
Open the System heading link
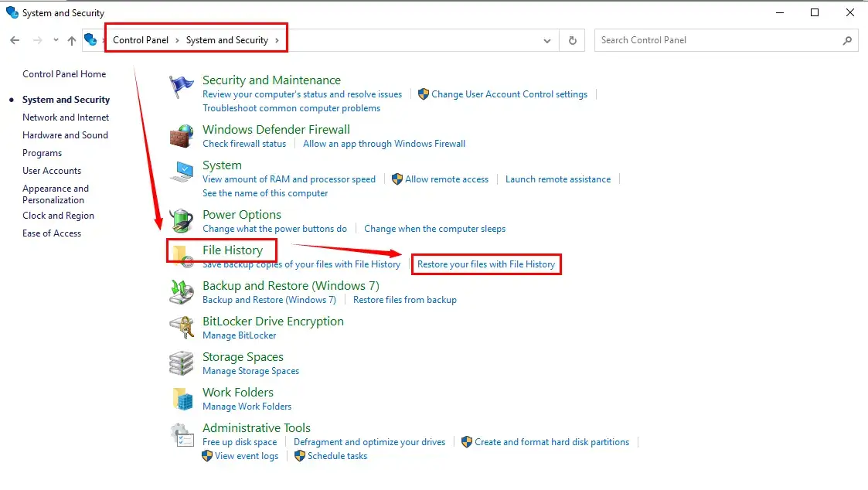(222, 165)
